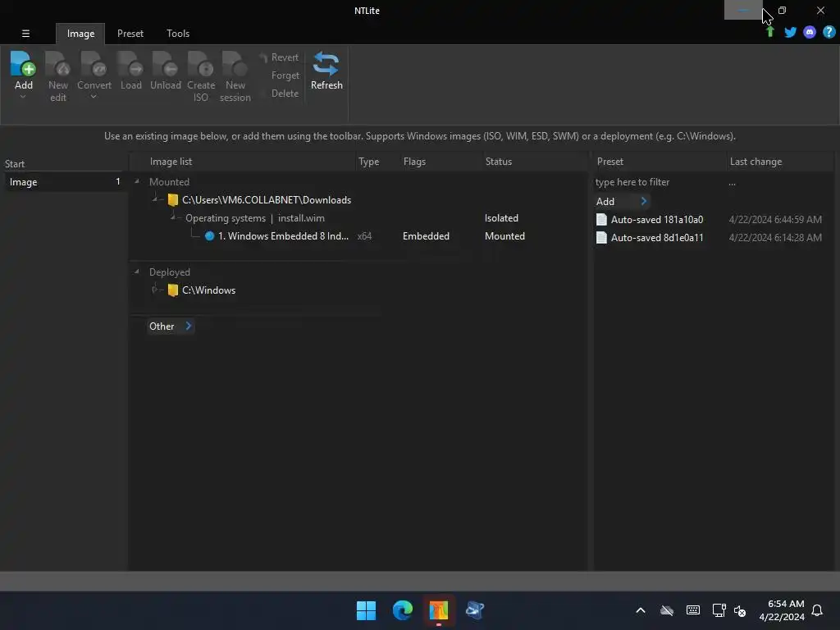Select the '1. Windows Embedded 8 Ind...' row
The width and height of the screenshot is (840, 630).
[283, 236]
